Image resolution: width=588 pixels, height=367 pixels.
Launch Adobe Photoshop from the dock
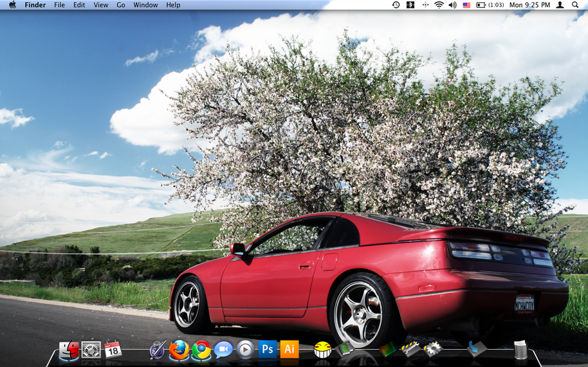267,349
